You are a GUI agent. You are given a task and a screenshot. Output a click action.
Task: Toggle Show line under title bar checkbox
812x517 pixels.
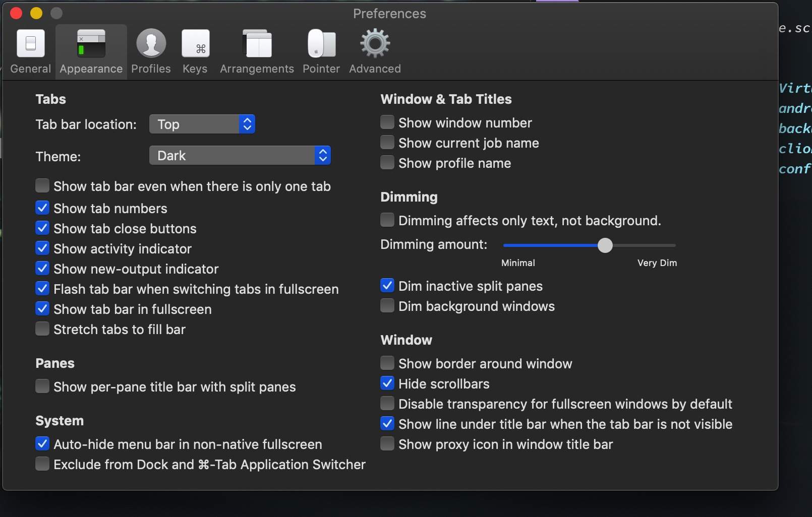pyautogui.click(x=387, y=423)
